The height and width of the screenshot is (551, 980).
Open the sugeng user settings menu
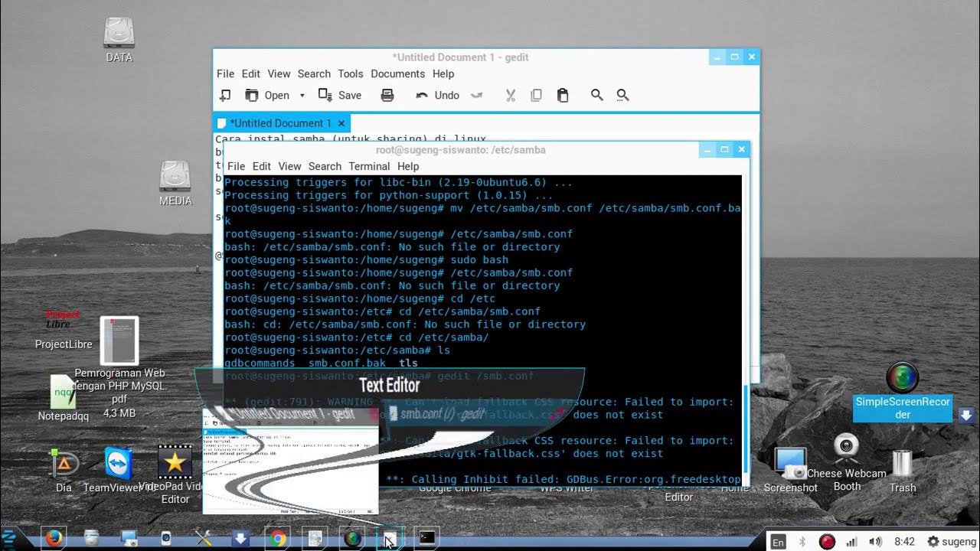click(952, 542)
